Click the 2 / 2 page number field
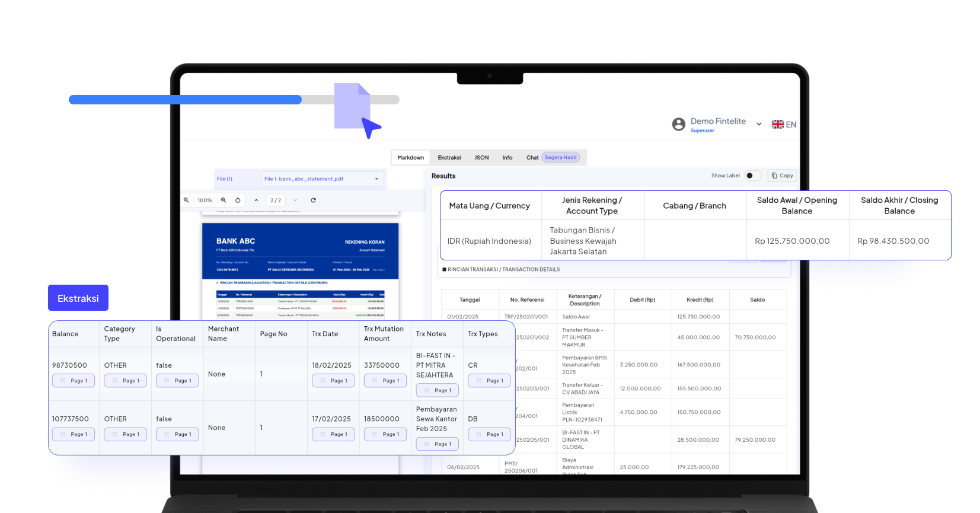The height and width of the screenshot is (513, 980). [x=276, y=200]
